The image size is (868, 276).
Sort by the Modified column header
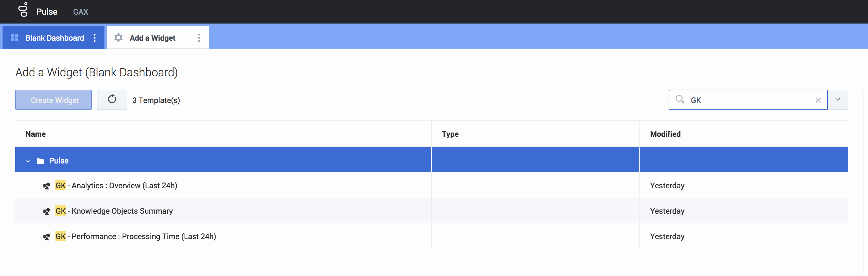pos(665,134)
